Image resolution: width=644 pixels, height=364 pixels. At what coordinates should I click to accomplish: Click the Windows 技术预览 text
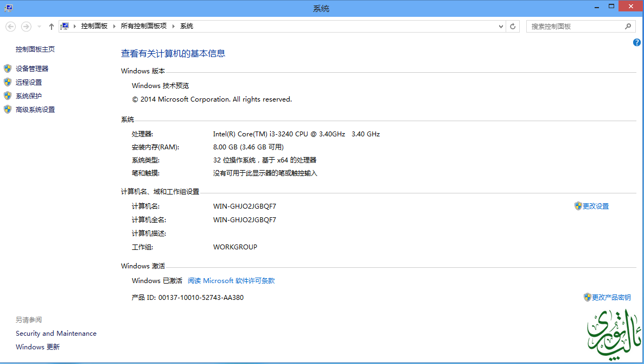(160, 85)
